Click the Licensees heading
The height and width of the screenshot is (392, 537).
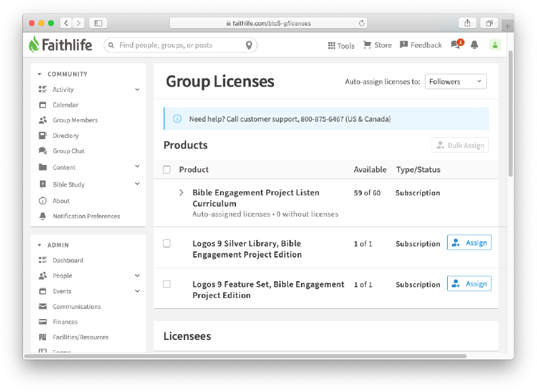187,336
